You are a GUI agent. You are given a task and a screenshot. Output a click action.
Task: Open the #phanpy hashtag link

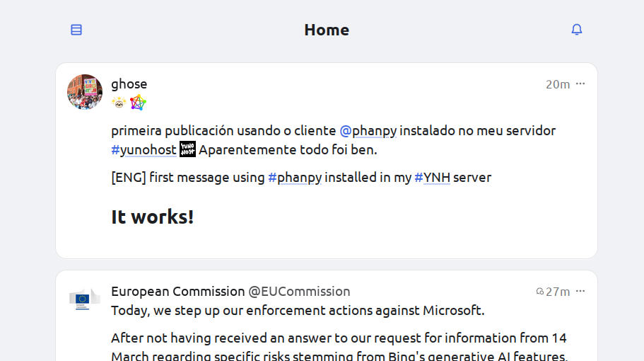coord(295,178)
